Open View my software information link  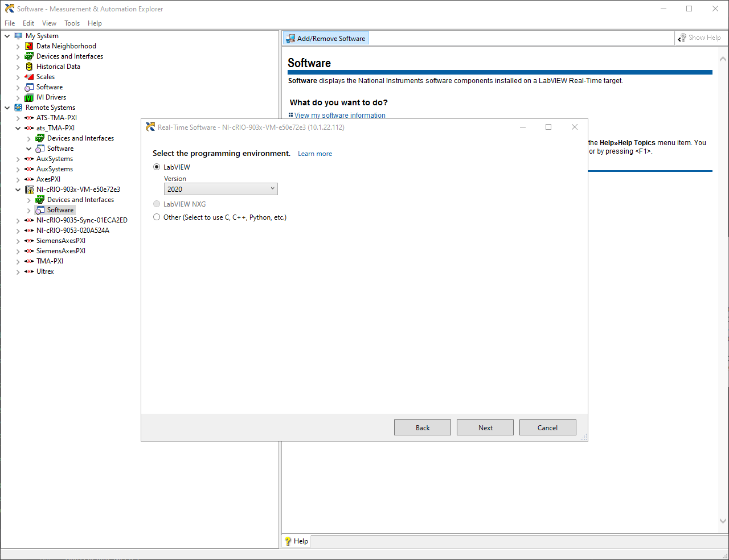click(339, 115)
